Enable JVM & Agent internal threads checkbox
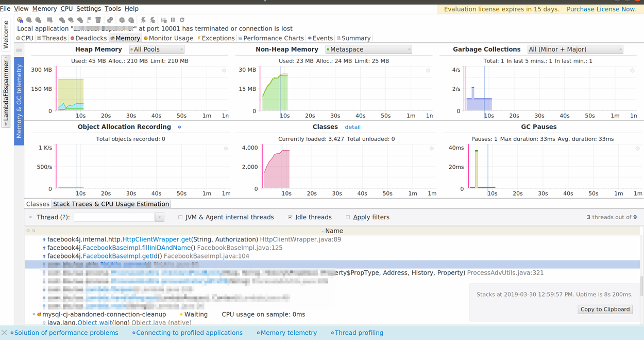Viewport: 644px width, 340px height. click(x=180, y=217)
